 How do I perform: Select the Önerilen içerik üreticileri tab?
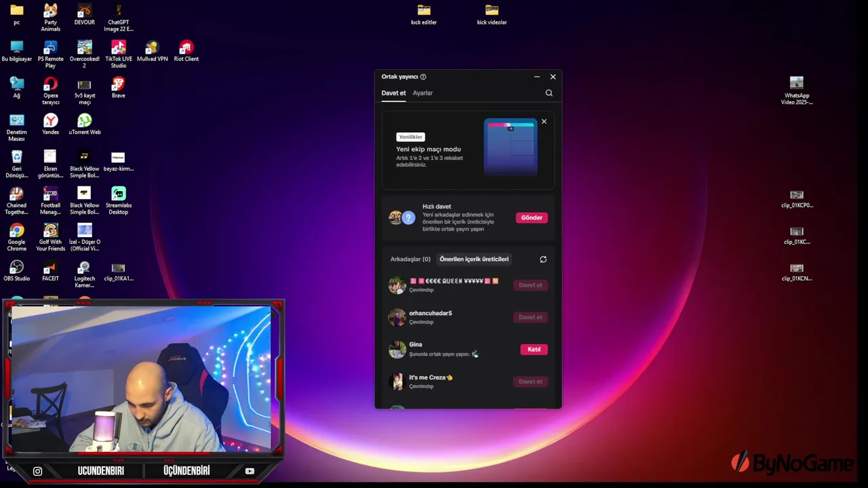(x=474, y=259)
